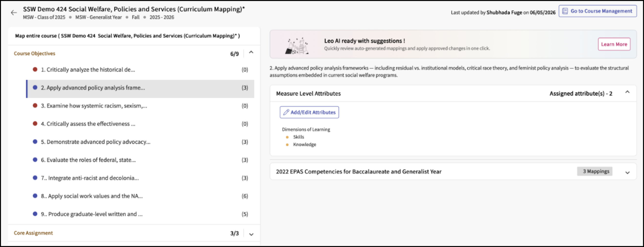Click Last updated by Shubhada Fuge text

tap(503, 12)
